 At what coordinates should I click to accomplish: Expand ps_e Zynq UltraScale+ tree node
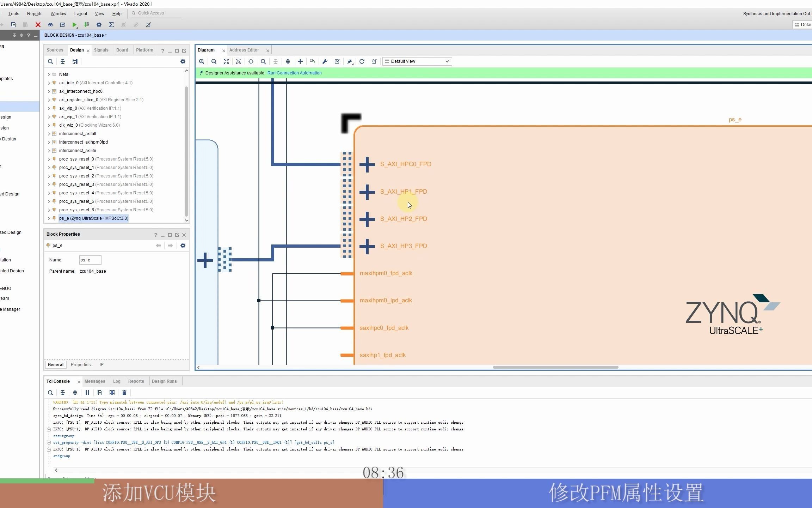click(x=49, y=218)
